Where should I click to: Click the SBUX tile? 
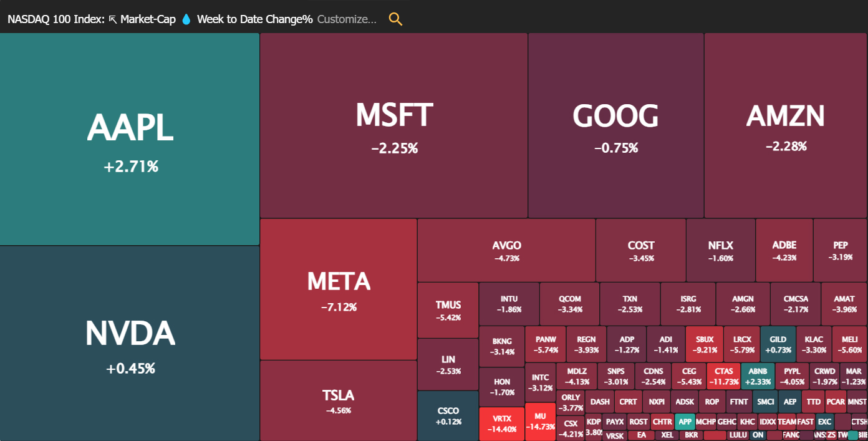coord(704,344)
